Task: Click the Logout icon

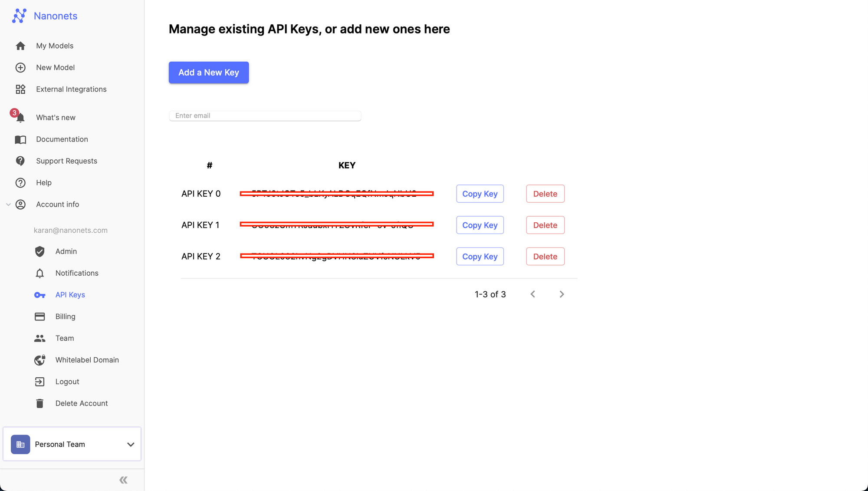Action: 39,382
